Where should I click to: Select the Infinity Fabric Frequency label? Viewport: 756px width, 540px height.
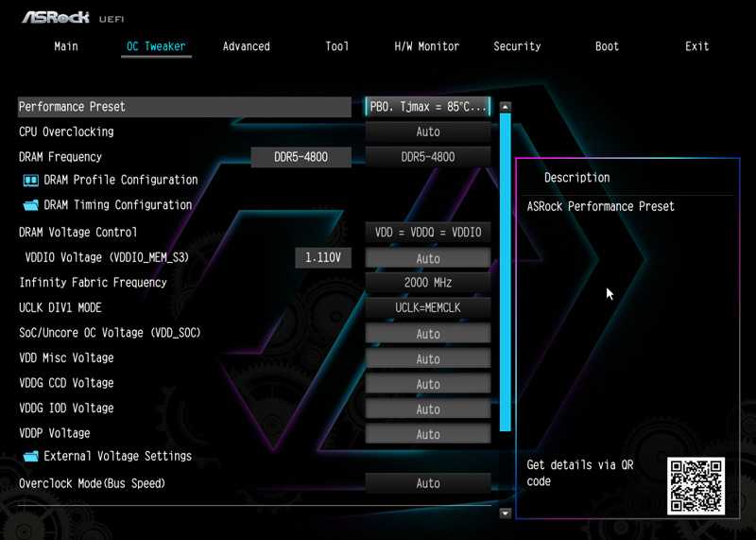coord(93,283)
